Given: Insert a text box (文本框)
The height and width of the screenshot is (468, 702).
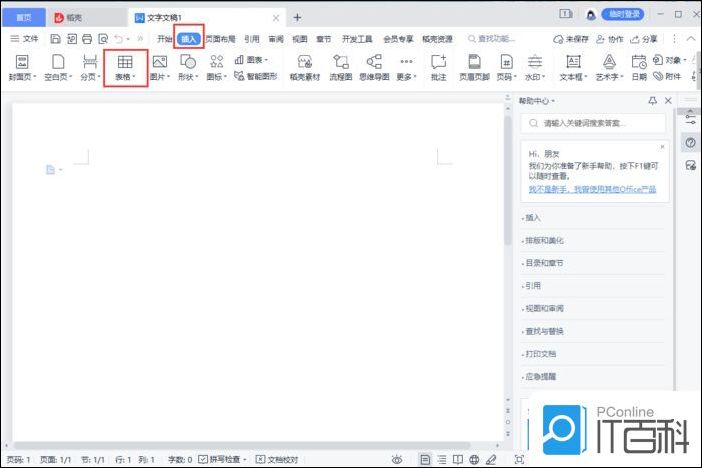Looking at the screenshot, I should pos(574,68).
